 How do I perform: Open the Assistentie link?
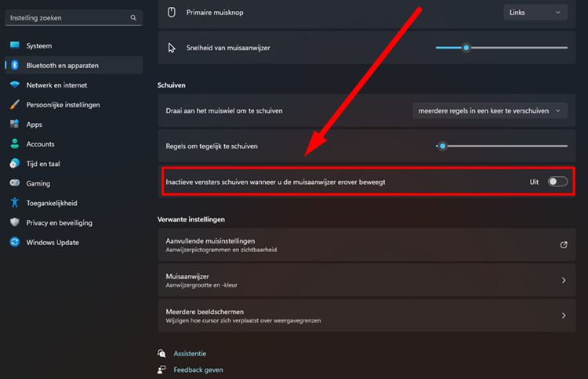click(x=190, y=353)
